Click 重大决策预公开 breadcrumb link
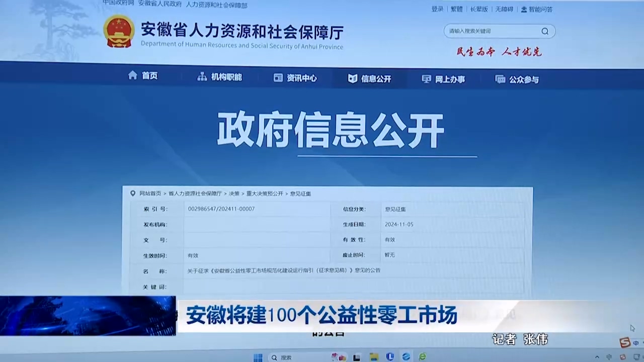The height and width of the screenshot is (362, 644). click(265, 194)
